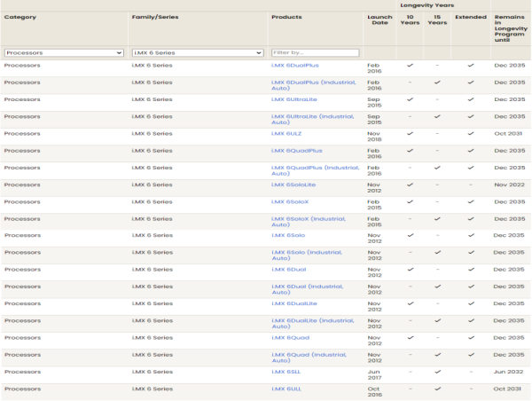Open the i.MX 6DualPlus product link
Image resolution: width=532 pixels, height=401 pixels.
tap(295, 65)
